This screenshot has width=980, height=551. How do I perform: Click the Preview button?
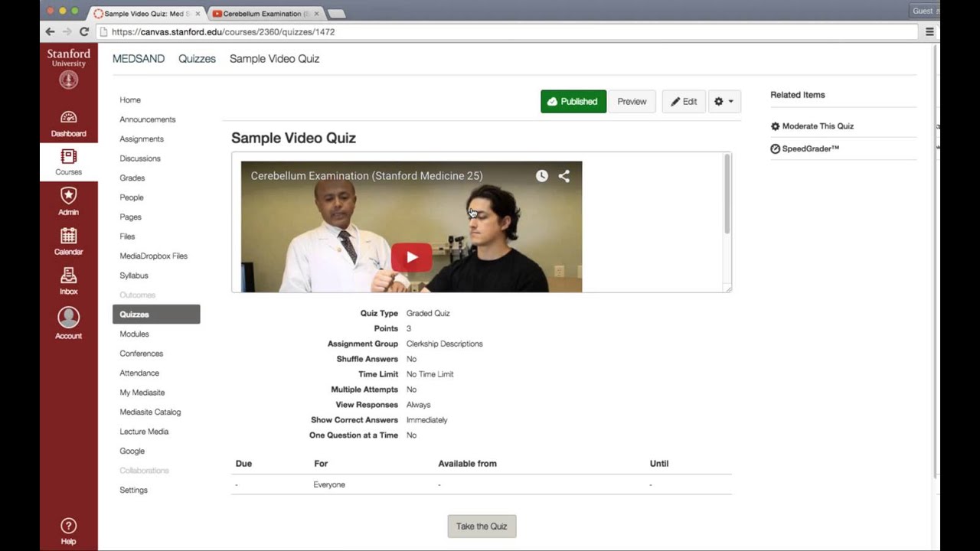point(632,102)
